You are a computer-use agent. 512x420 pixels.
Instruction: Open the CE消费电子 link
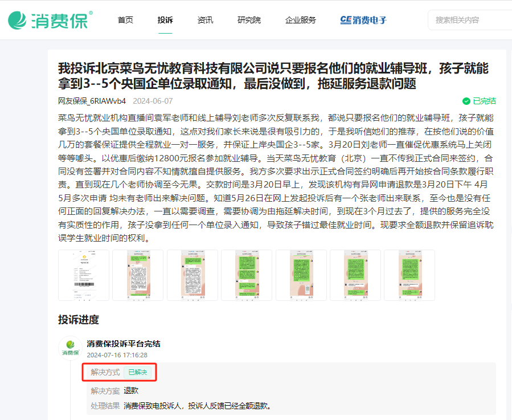point(363,20)
